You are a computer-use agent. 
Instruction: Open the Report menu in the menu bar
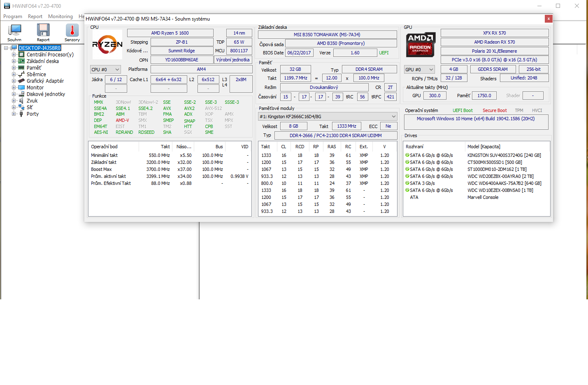pos(35,16)
